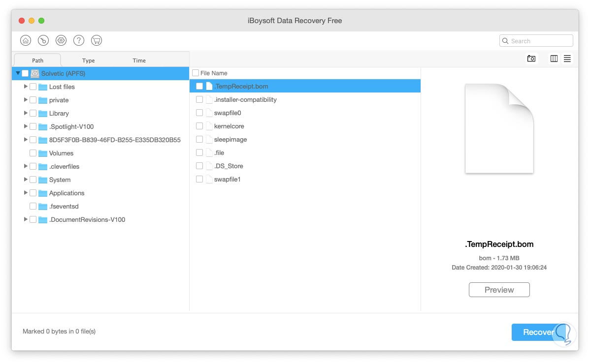Click the sleepimage file icon
This screenshot has width=590, height=364.
click(209, 139)
